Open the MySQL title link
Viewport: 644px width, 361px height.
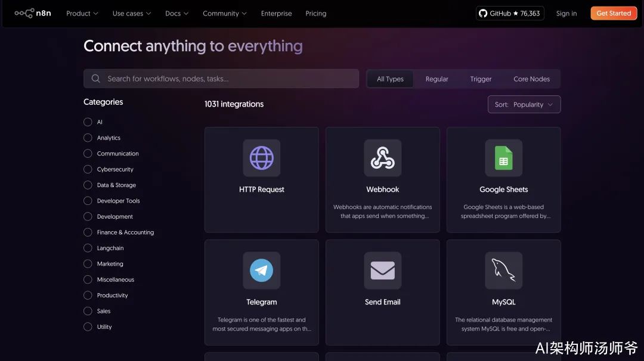tap(503, 302)
